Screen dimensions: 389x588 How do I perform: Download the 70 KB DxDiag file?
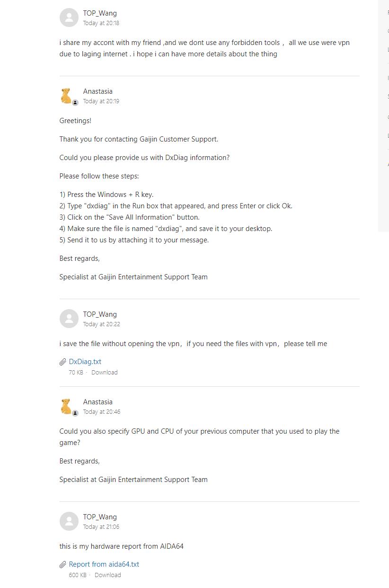pyautogui.click(x=105, y=373)
